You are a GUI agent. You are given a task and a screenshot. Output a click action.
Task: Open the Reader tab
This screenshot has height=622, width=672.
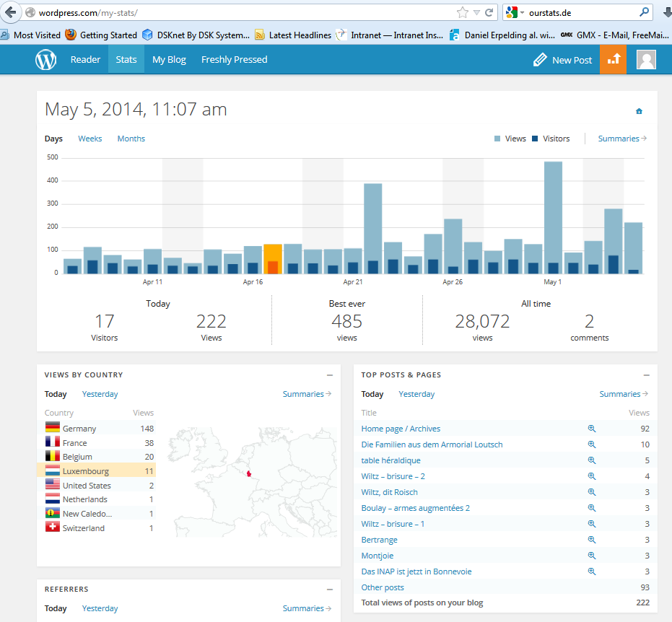[x=85, y=60]
